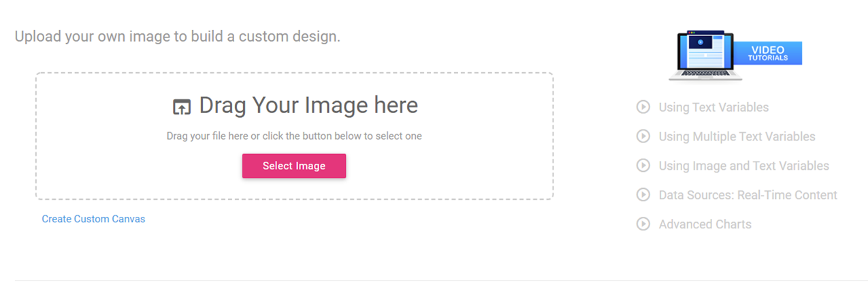Viewport: 868px width, 302px height.
Task: Click the Drag Your Image here heading
Action: (x=308, y=106)
